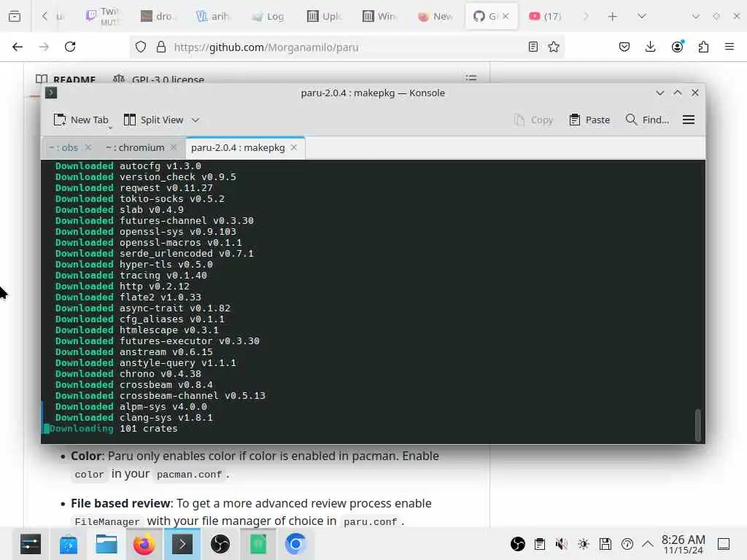The image size is (747, 560).
Task: Open the KDE application launcher
Action: 31,544
